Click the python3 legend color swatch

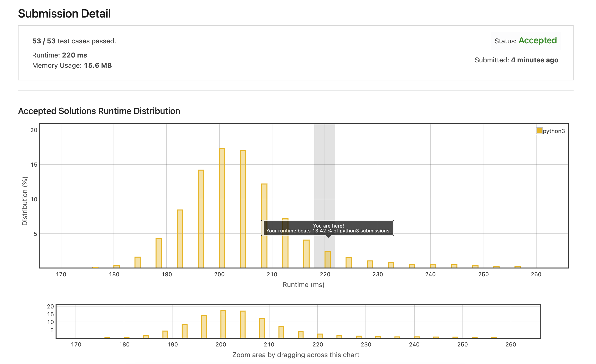539,131
